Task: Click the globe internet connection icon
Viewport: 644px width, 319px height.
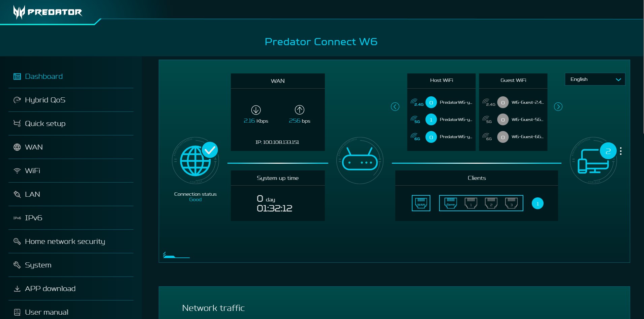Action: click(195, 161)
